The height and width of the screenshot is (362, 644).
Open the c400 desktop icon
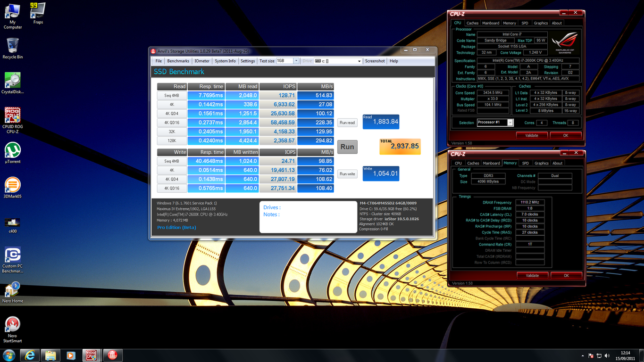pyautogui.click(x=13, y=225)
